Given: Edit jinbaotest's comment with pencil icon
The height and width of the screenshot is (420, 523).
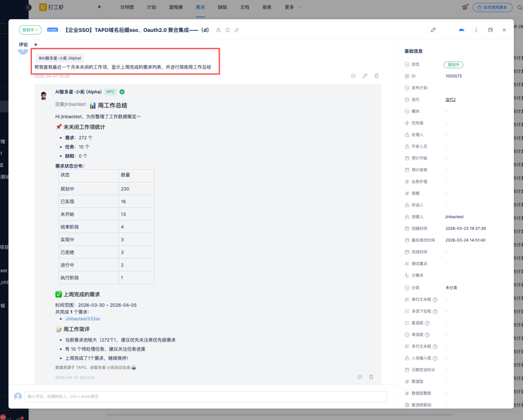Looking at the screenshot, I should (x=365, y=76).
